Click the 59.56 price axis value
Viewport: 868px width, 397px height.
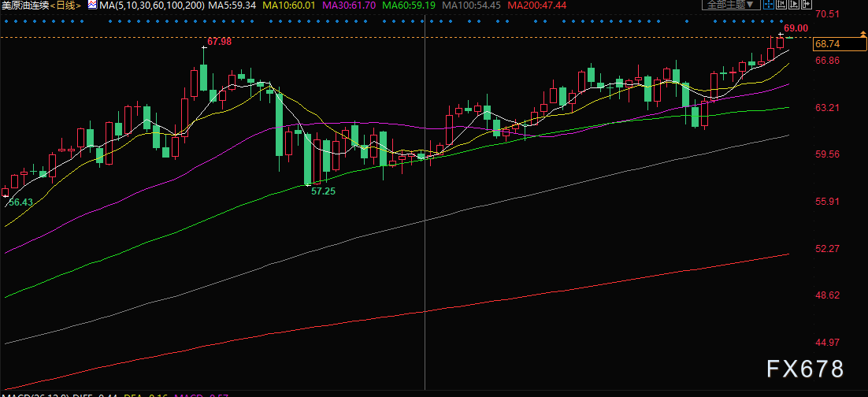(x=828, y=154)
